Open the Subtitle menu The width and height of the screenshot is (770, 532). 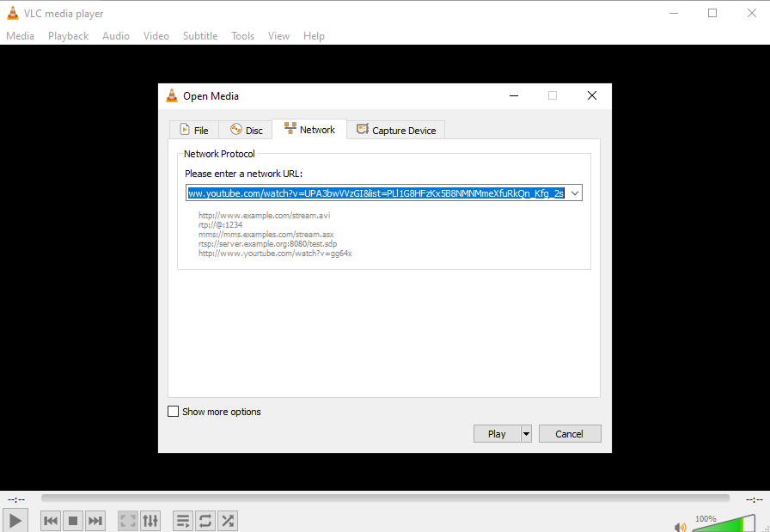tap(200, 36)
